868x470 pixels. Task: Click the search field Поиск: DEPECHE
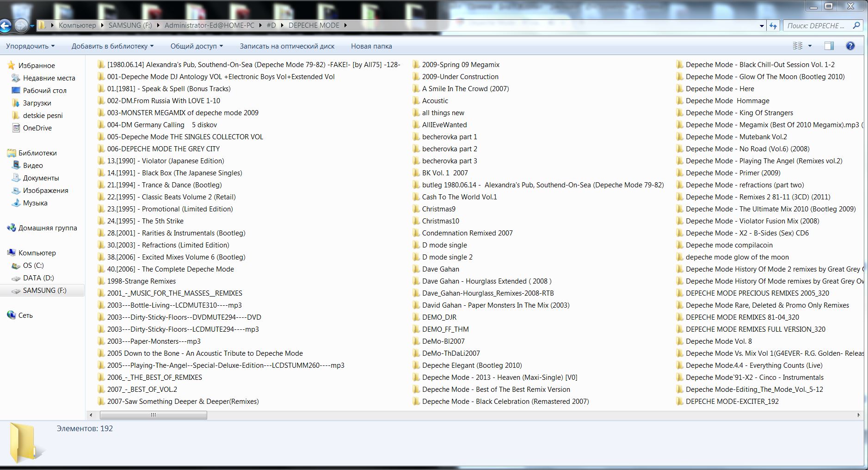click(816, 26)
